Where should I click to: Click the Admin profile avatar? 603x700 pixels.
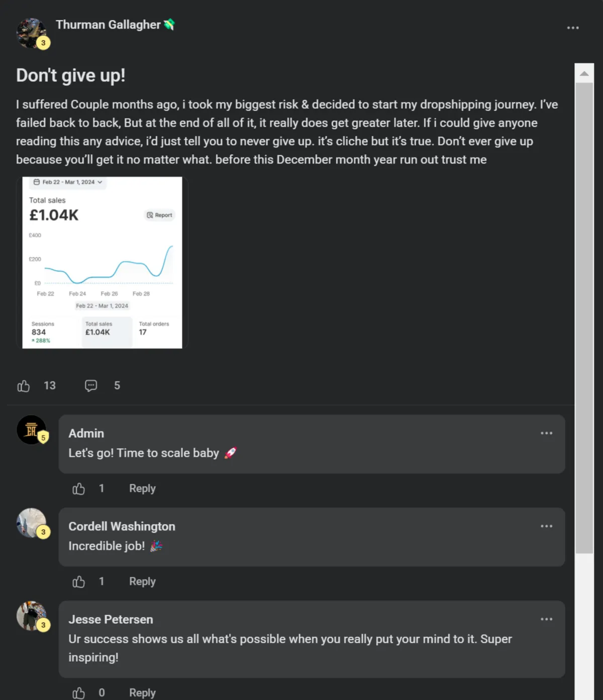point(31,430)
